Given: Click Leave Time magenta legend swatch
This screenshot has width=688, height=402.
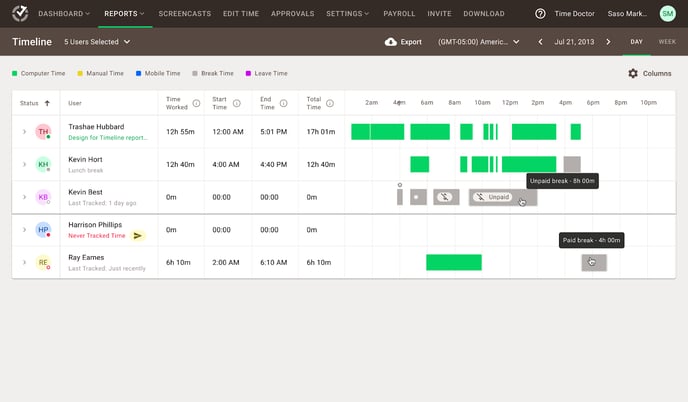Looking at the screenshot, I should 248,73.
